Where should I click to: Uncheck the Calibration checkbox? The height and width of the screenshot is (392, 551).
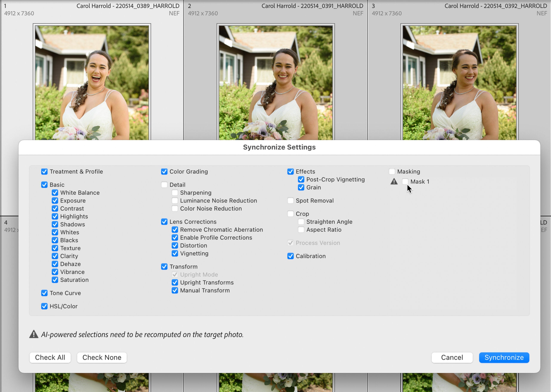(291, 256)
